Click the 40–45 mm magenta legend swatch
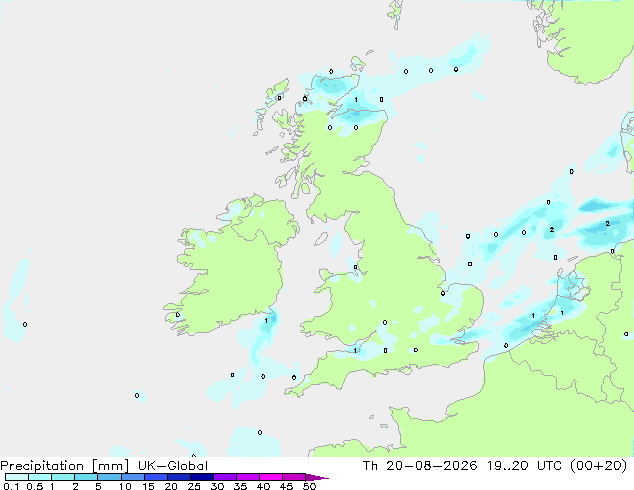The height and width of the screenshot is (490, 634). pyautogui.click(x=271, y=477)
